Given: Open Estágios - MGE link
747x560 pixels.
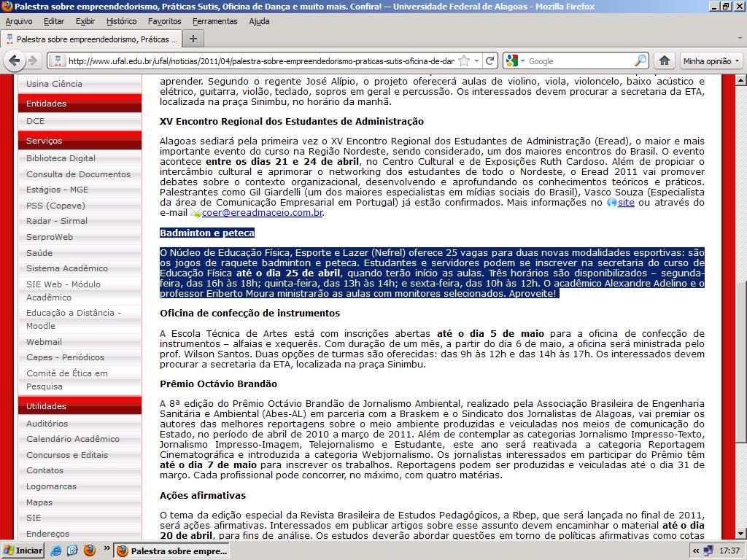Looking at the screenshot, I should coord(57,190).
